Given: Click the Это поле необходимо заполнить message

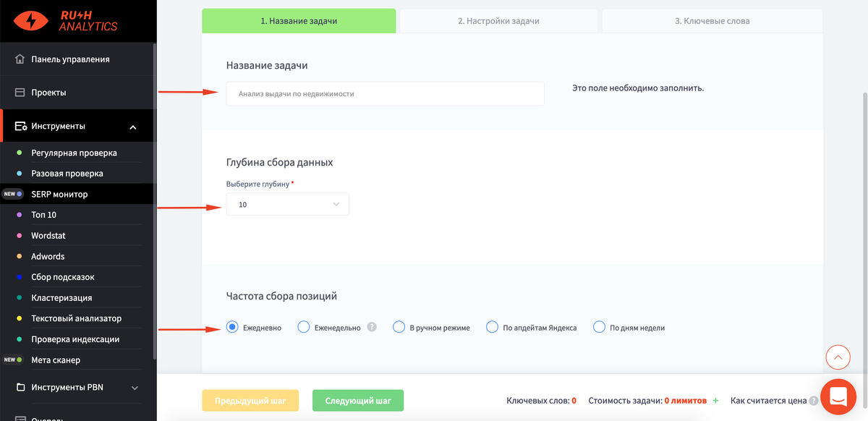Looking at the screenshot, I should pyautogui.click(x=638, y=88).
